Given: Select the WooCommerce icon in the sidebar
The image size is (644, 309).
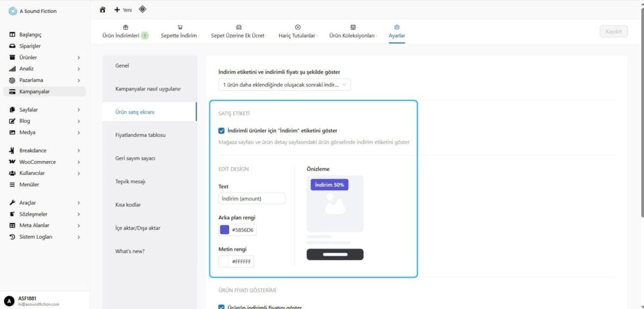Looking at the screenshot, I should pos(13,161).
